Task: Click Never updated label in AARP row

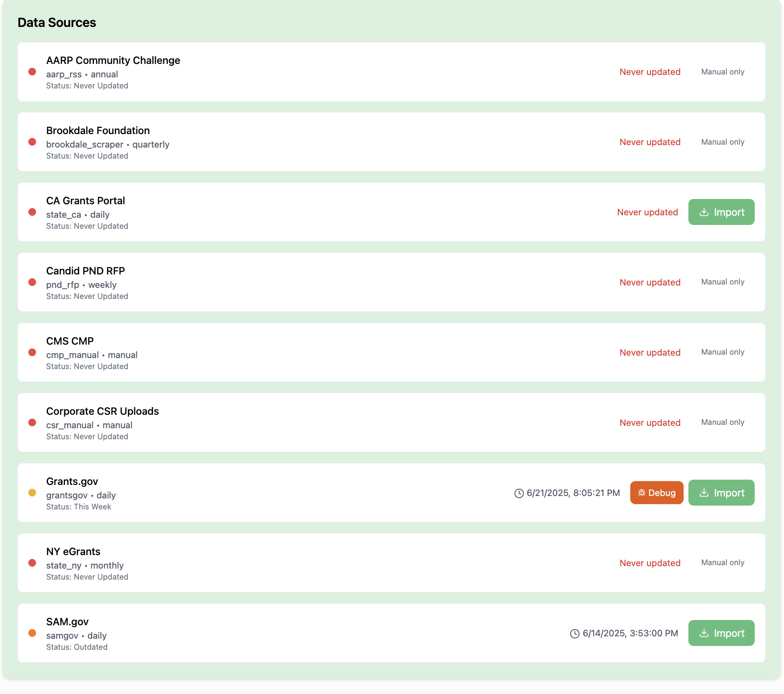Action: pos(650,72)
